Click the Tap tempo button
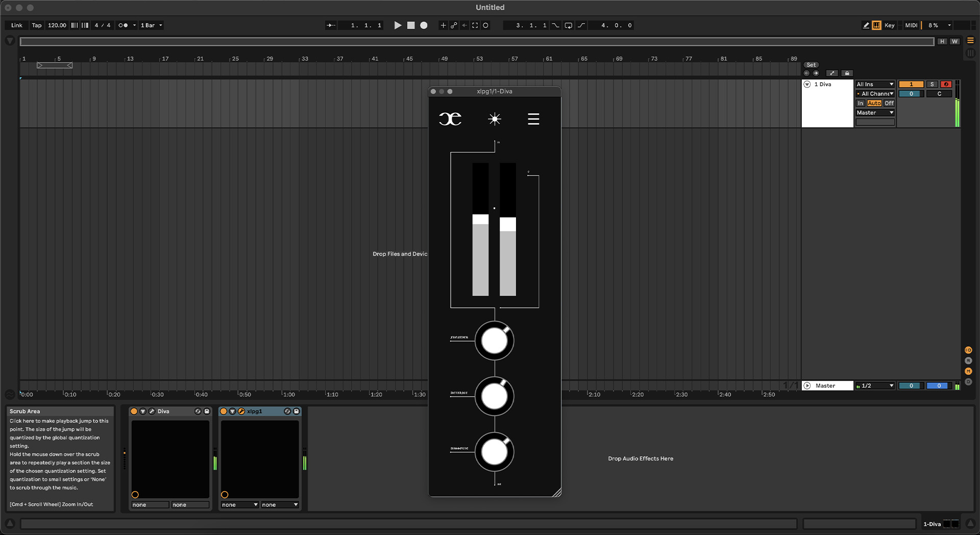Image resolution: width=980 pixels, height=535 pixels. click(36, 25)
